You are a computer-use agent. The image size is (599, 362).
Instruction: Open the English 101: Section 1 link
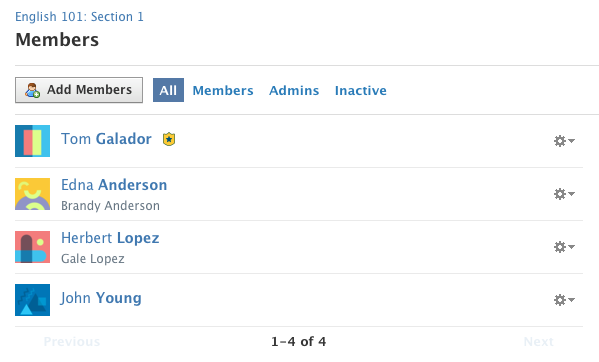click(x=79, y=17)
